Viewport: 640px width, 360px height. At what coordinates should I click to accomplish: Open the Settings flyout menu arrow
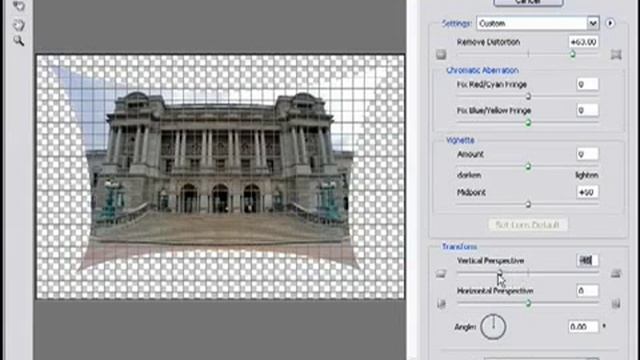610,23
